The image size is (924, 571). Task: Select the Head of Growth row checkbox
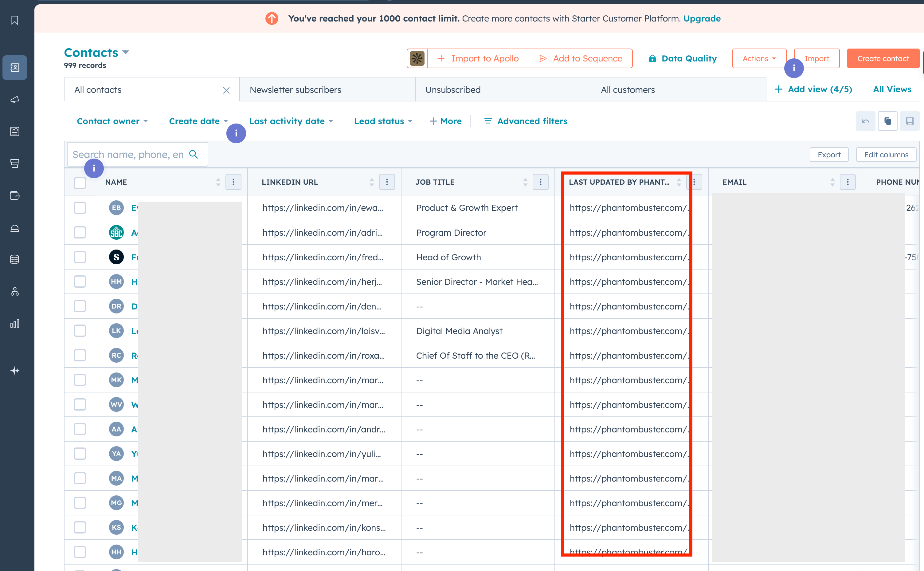click(80, 257)
